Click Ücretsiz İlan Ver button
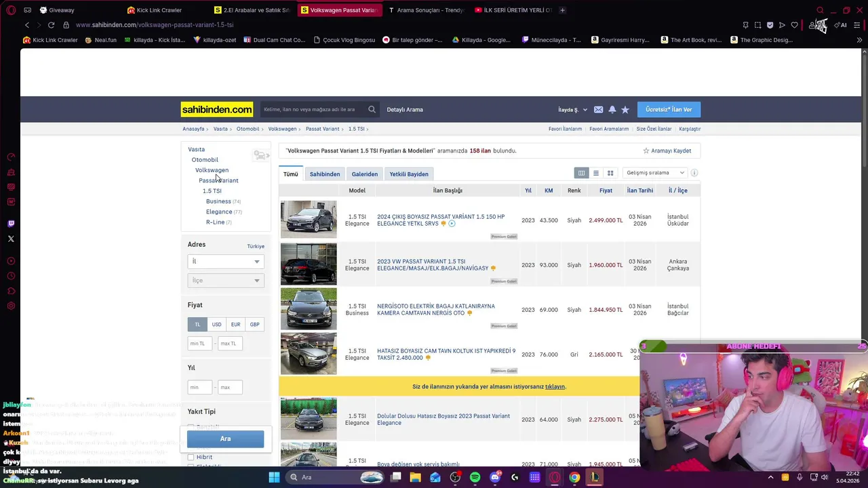 (x=669, y=110)
